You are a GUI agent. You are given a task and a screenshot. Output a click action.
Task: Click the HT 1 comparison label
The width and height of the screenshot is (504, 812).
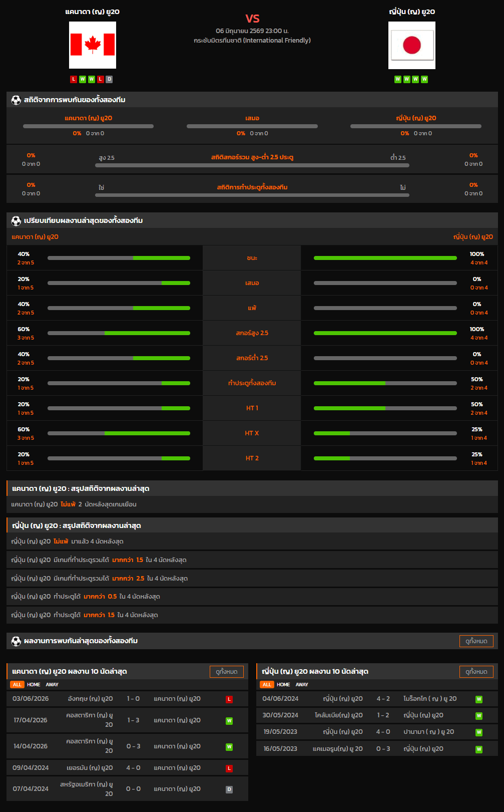pos(252,408)
